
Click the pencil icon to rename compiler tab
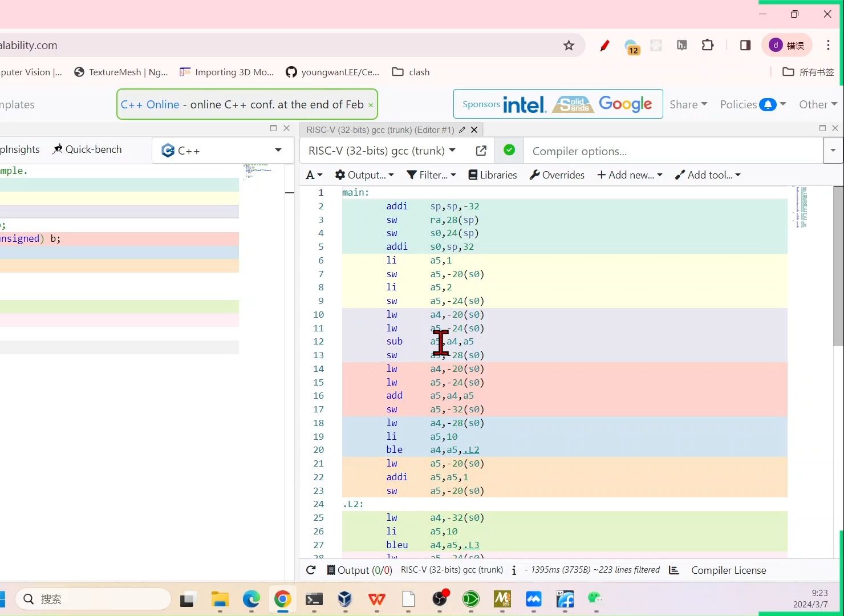pos(462,130)
